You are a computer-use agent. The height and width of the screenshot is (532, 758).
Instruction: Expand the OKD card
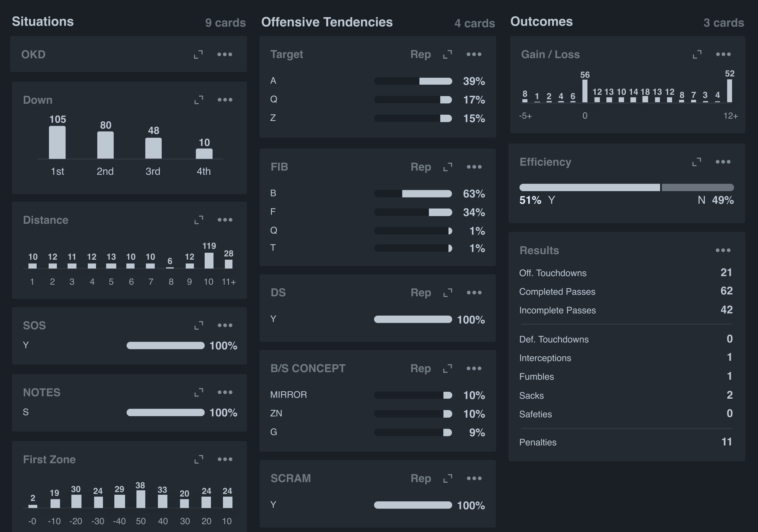(x=198, y=54)
